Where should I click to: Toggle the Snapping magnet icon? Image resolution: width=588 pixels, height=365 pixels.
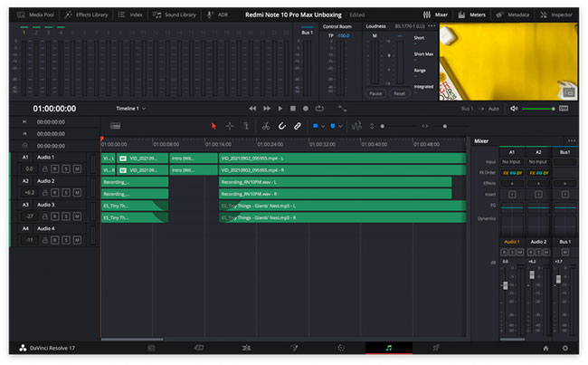[x=282, y=126]
